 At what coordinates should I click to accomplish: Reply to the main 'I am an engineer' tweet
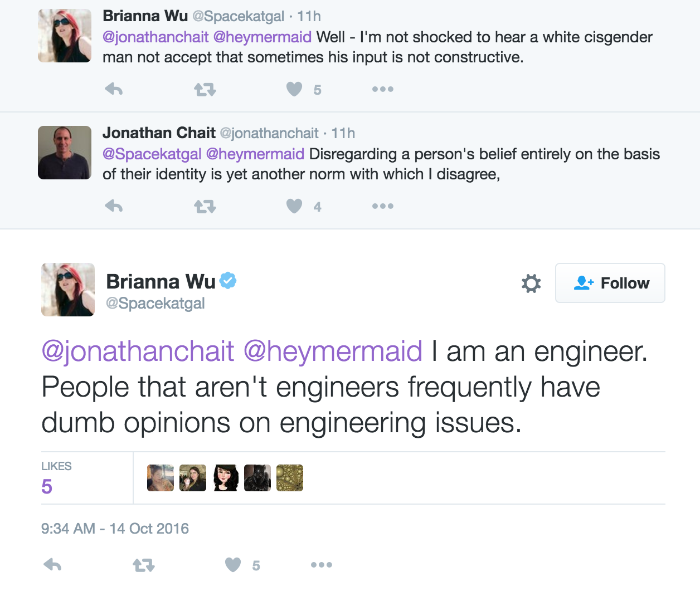(x=52, y=565)
